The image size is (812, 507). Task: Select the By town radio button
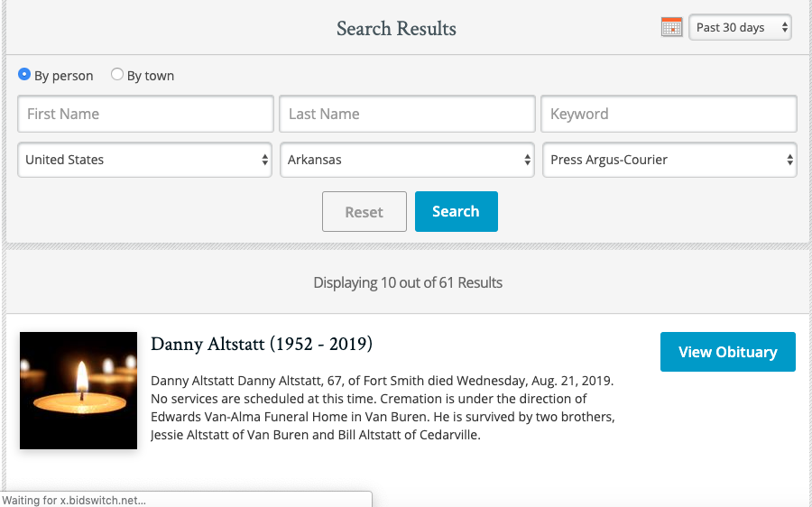click(x=117, y=75)
